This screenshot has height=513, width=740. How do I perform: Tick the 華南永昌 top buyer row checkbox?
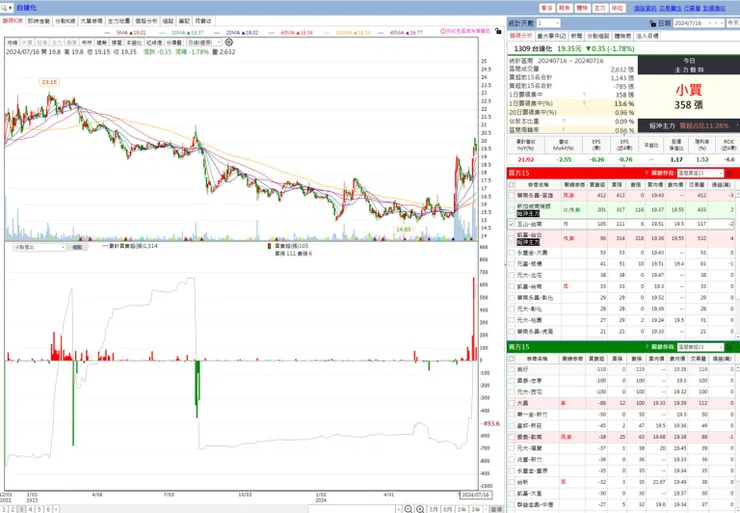coord(512,195)
